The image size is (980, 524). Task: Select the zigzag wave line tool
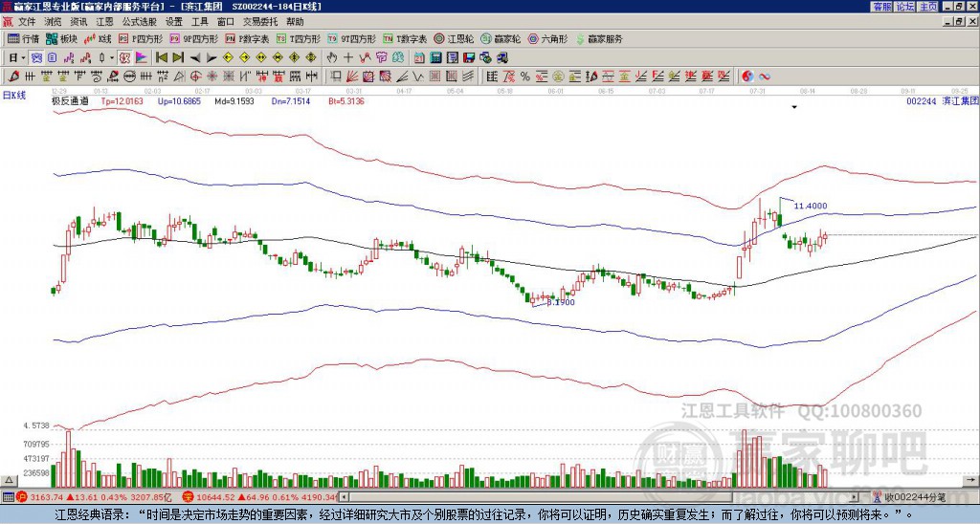click(x=418, y=76)
